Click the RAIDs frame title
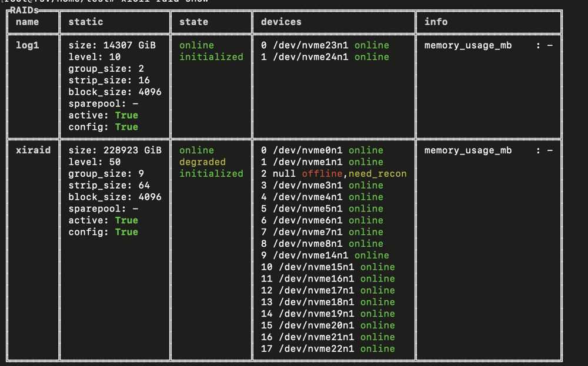Viewport: 588px width, 366px height. coord(24,10)
